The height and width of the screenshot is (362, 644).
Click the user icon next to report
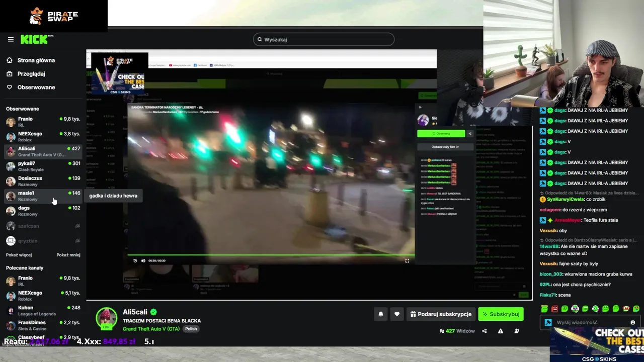(517, 331)
